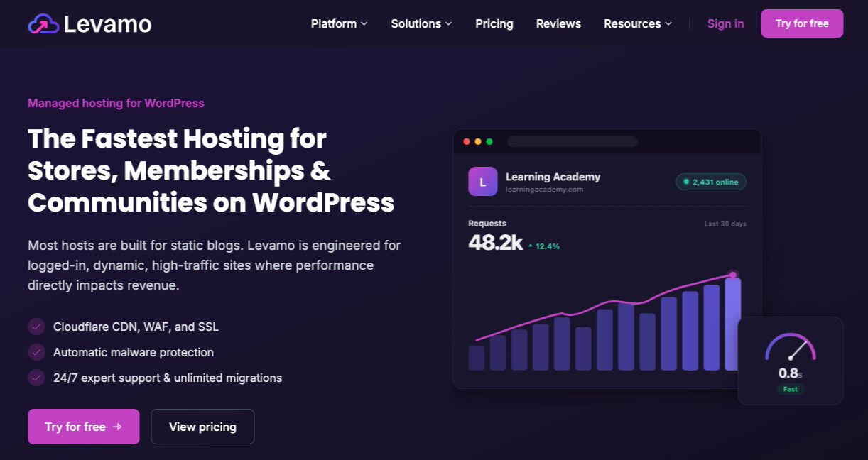Click the Requests label in dashboard

(487, 224)
